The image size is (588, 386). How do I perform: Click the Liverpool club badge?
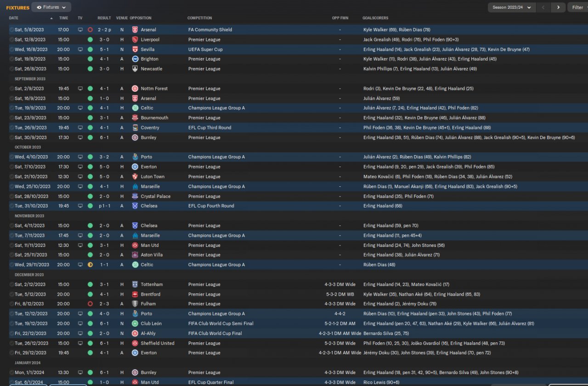click(135, 40)
